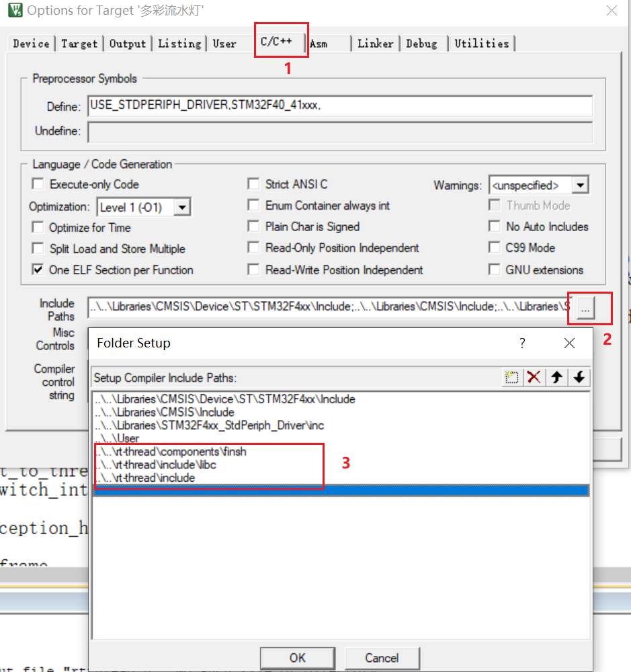Enable Strict ANSI C checkbox
The image size is (631, 672).
[253, 184]
